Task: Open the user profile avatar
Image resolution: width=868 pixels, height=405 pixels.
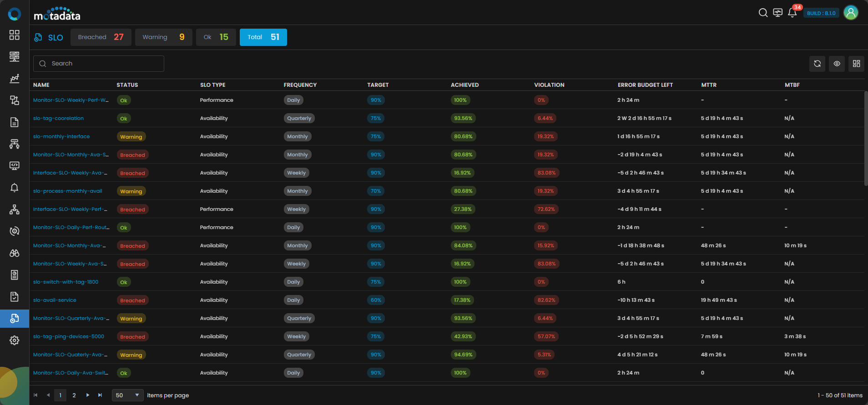Action: point(850,13)
